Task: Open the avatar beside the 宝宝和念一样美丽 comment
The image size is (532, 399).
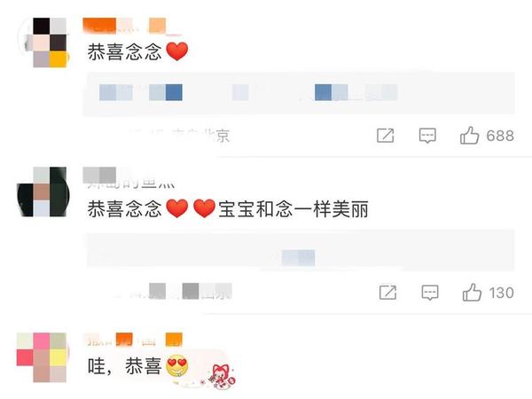Action: click(x=43, y=192)
